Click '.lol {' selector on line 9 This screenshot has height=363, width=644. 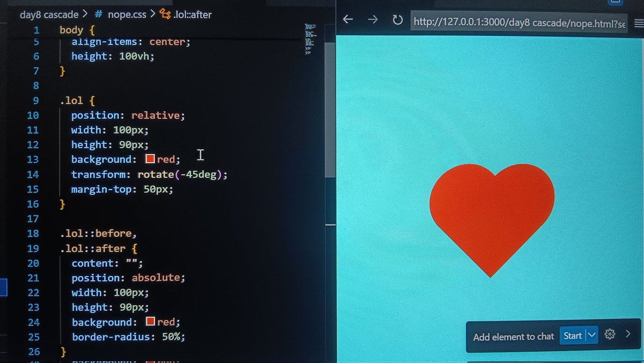click(x=77, y=100)
